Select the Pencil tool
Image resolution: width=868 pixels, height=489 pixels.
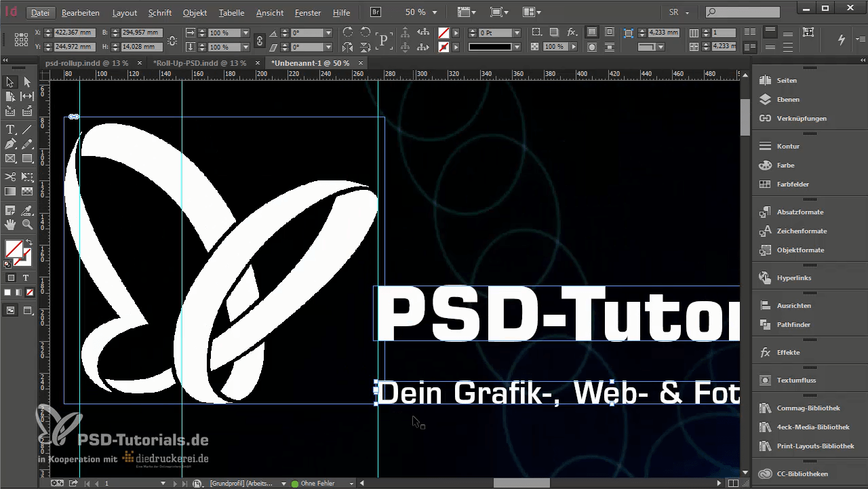(x=27, y=144)
